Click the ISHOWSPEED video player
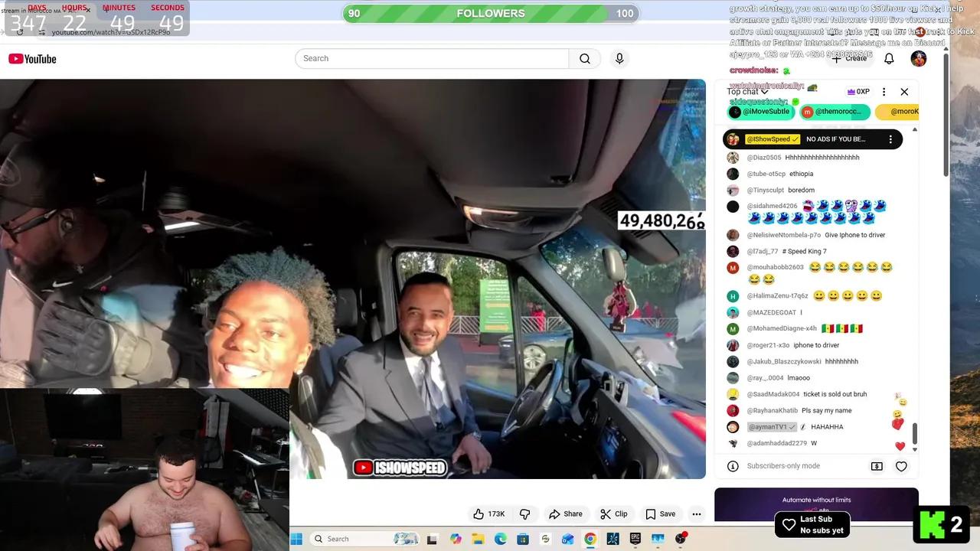Screen dimensions: 980x551 tap(353, 279)
